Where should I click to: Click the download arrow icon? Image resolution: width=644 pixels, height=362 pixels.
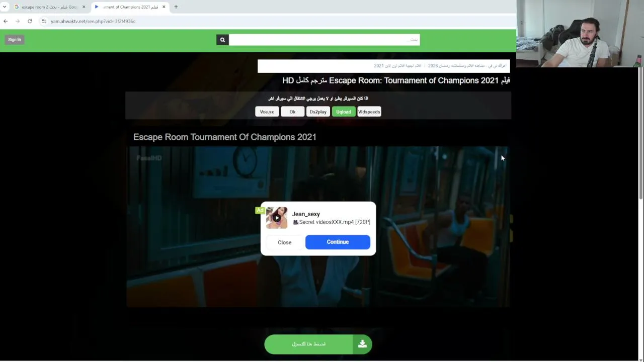point(362,344)
